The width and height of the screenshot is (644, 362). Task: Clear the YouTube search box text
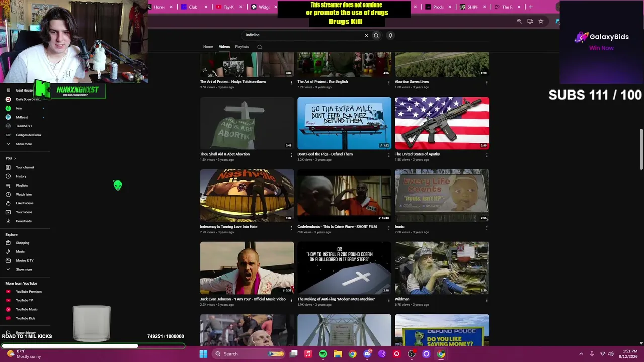pos(366,35)
